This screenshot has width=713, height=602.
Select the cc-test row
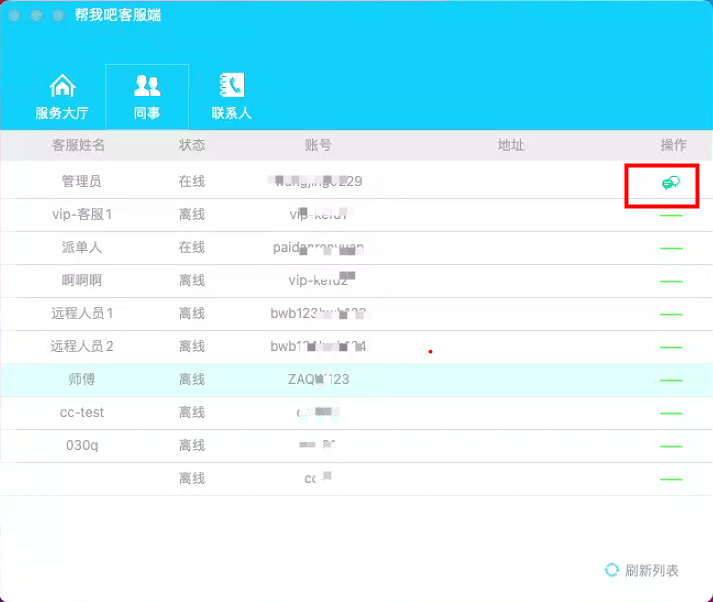(x=356, y=413)
